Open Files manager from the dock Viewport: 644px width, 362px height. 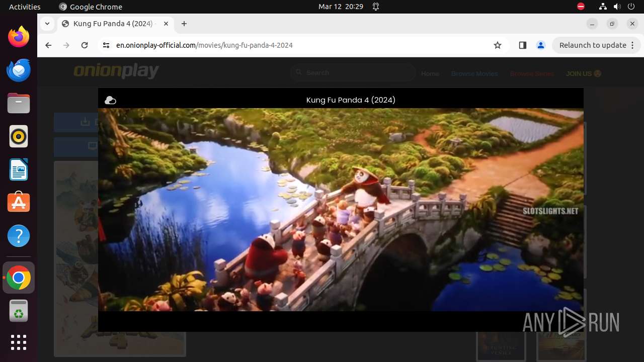[x=19, y=103]
